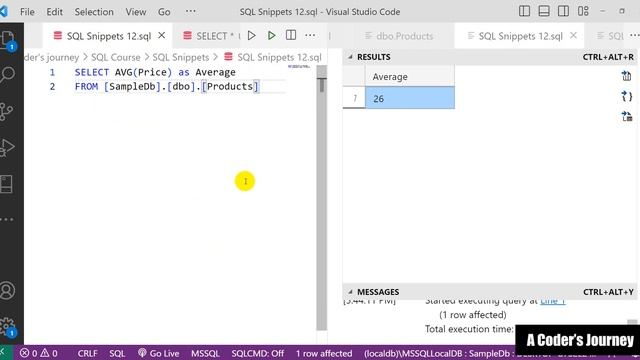This screenshot has width=640, height=360.
Task: Open the File menu
Action: coord(27,12)
